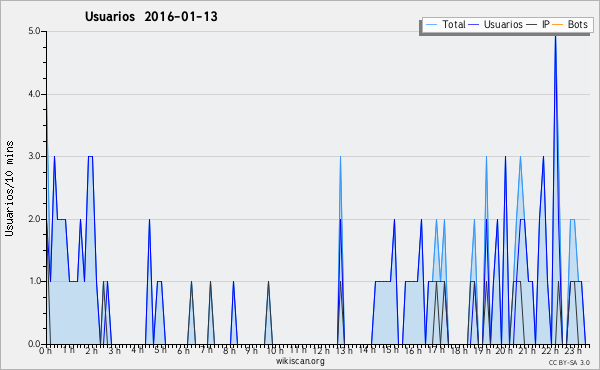The image size is (600, 370).
Task: Click the chart title "Usuarios 2016-01-13"
Action: (151, 16)
